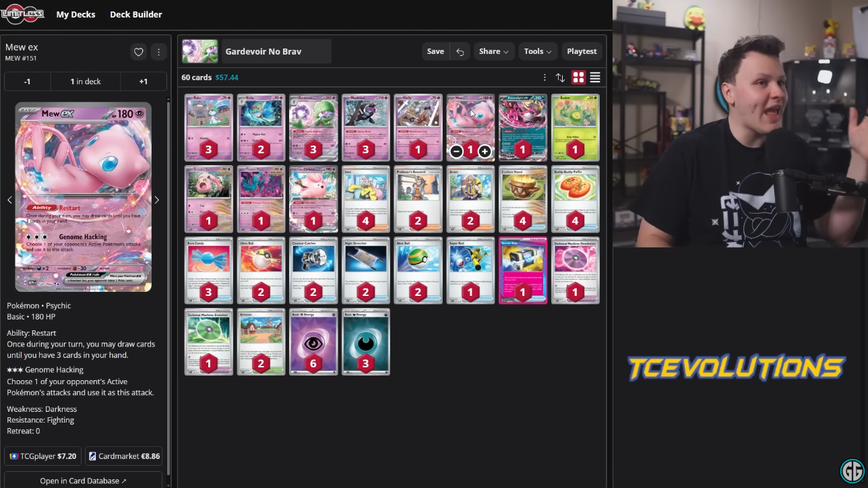This screenshot has height=488, width=868.
Task: Select the Munkidori card
Action: point(366,127)
